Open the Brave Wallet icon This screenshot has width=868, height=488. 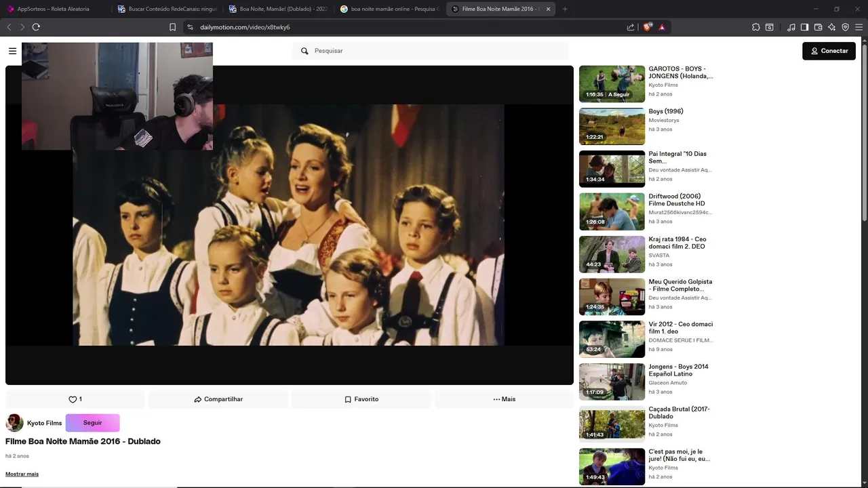click(x=818, y=27)
